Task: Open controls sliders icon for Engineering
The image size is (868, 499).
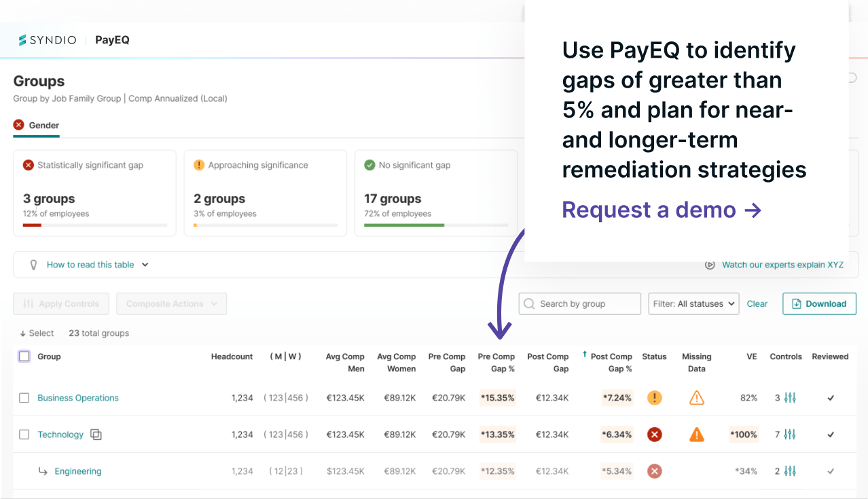Action: pyautogui.click(x=790, y=471)
